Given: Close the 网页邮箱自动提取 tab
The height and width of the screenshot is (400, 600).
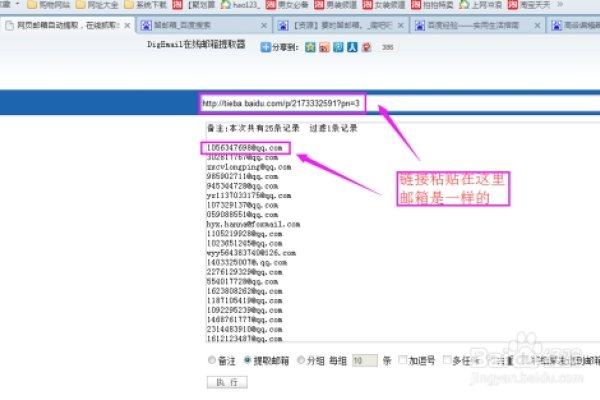Looking at the screenshot, I should tap(127, 25).
